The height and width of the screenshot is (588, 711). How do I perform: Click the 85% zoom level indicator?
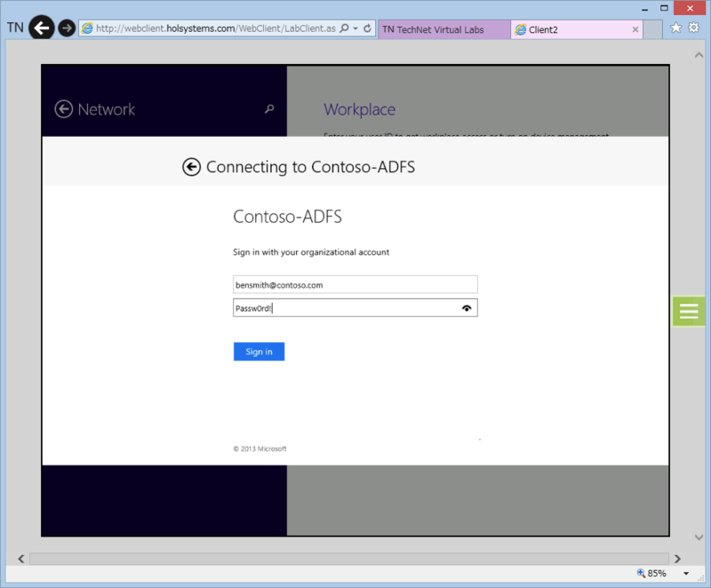click(x=651, y=573)
